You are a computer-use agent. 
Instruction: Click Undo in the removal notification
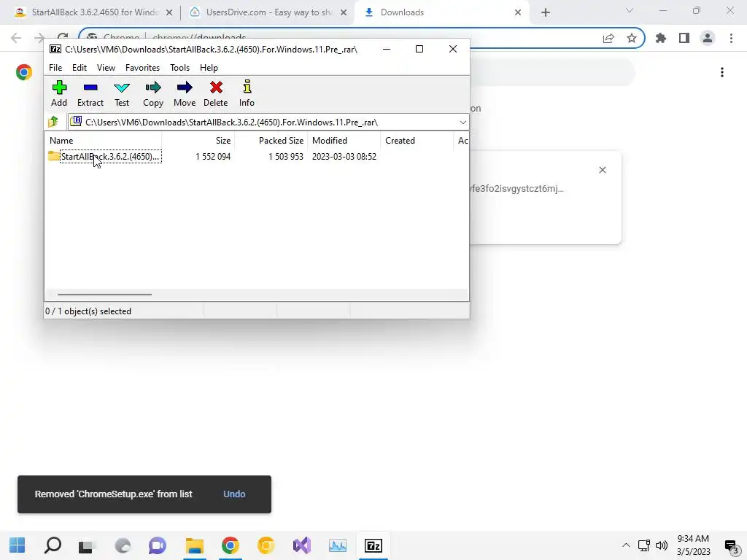234,494
